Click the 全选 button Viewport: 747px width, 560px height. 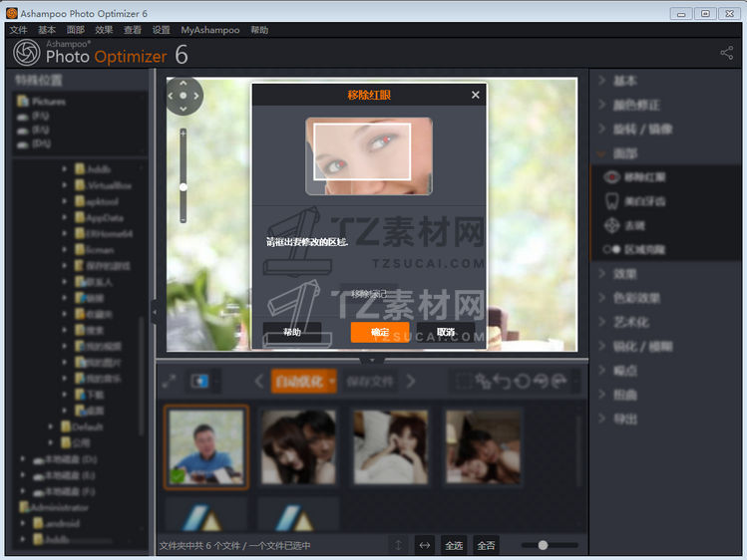(454, 545)
